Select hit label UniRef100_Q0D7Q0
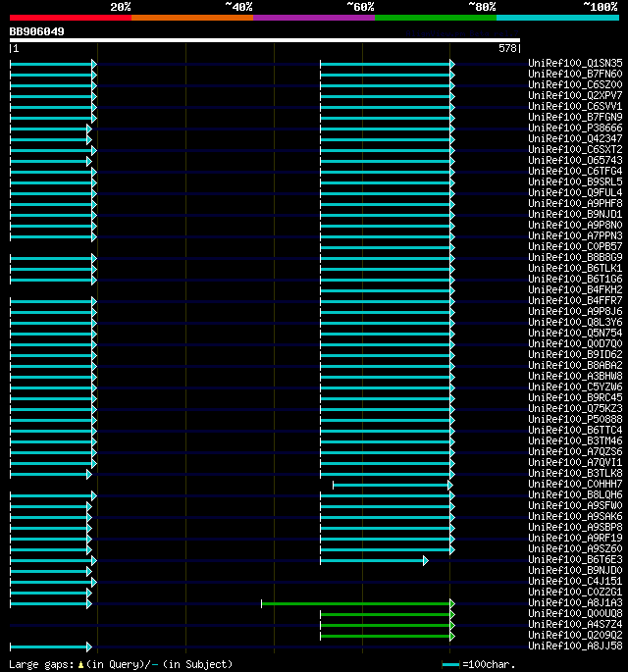 (575, 343)
